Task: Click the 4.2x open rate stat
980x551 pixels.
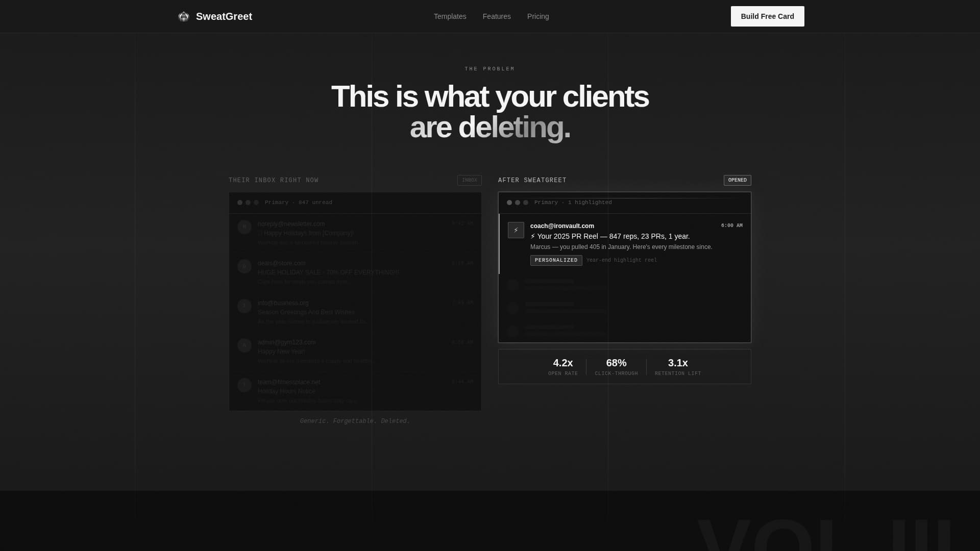Action: (563, 367)
